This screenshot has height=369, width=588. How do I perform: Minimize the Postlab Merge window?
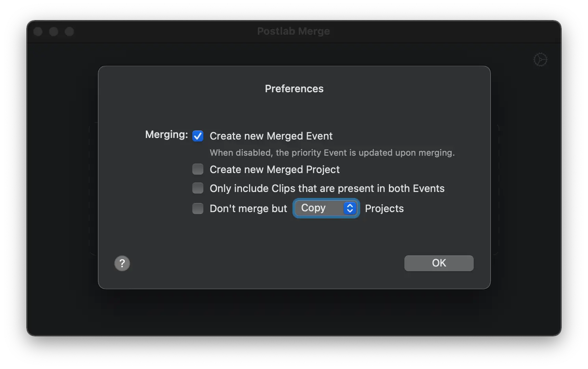click(x=54, y=32)
